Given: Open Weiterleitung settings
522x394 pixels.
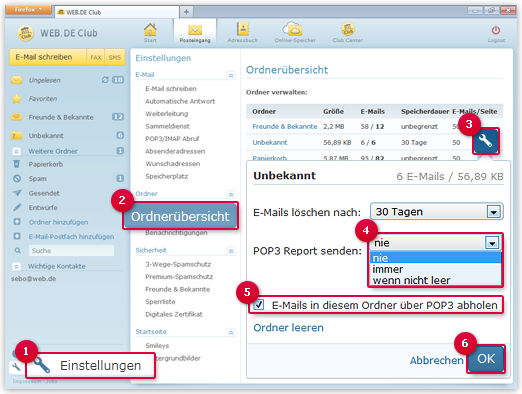Looking at the screenshot, I should tap(167, 114).
